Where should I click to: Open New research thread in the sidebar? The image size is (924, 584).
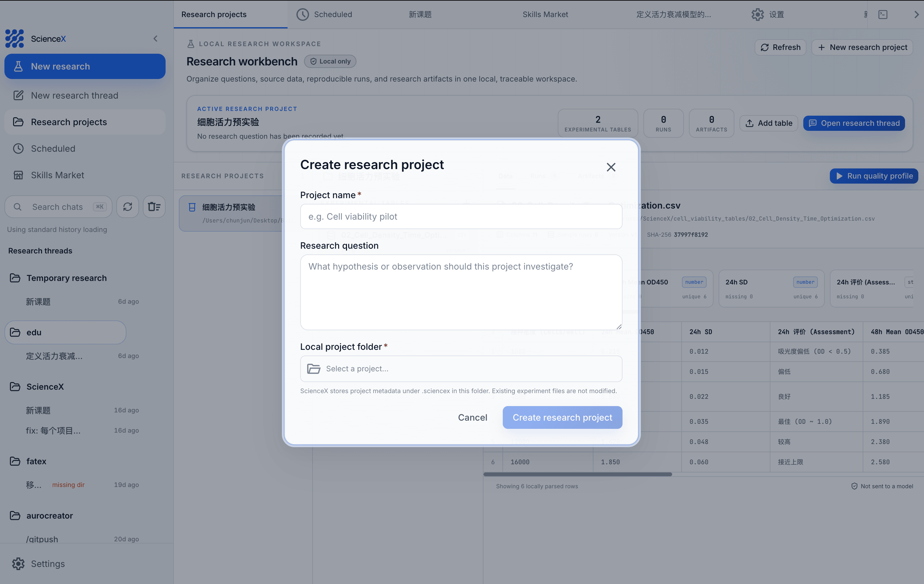[85, 95]
